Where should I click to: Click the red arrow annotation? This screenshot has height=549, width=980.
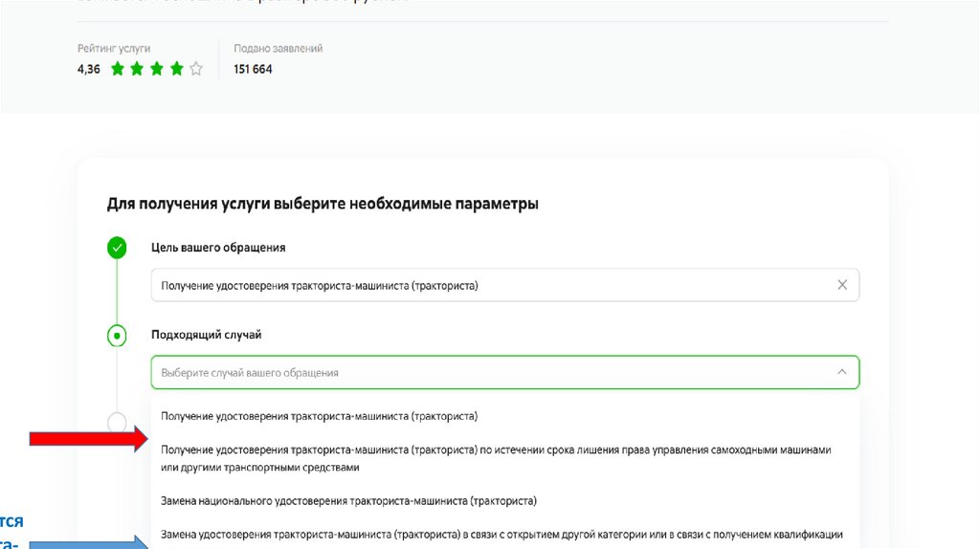(x=88, y=439)
